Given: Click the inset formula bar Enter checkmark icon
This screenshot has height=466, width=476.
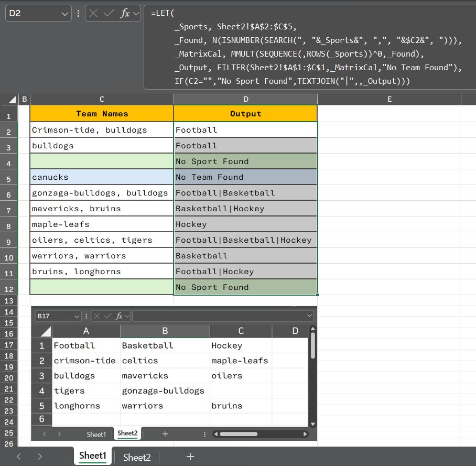Looking at the screenshot, I should 108,316.
